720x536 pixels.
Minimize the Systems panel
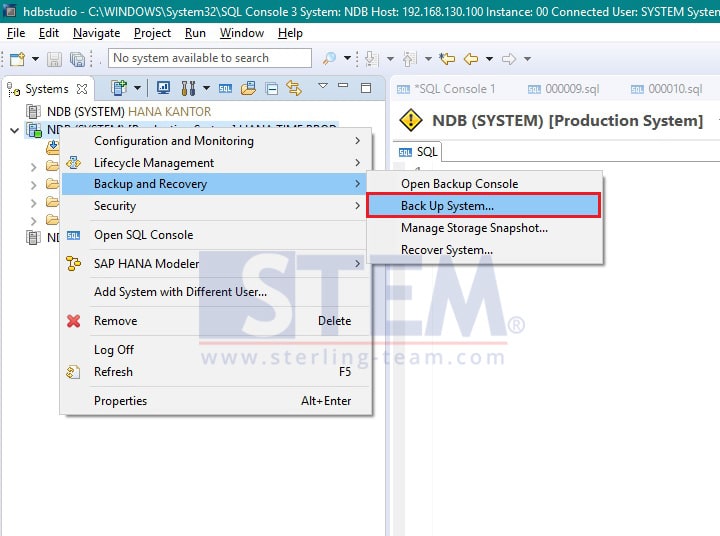[x=343, y=85]
